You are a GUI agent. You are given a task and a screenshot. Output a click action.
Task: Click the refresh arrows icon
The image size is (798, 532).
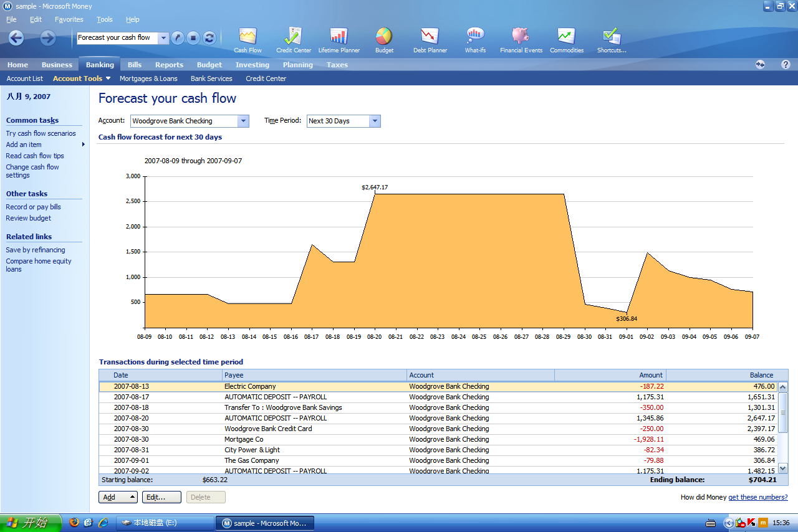point(209,37)
